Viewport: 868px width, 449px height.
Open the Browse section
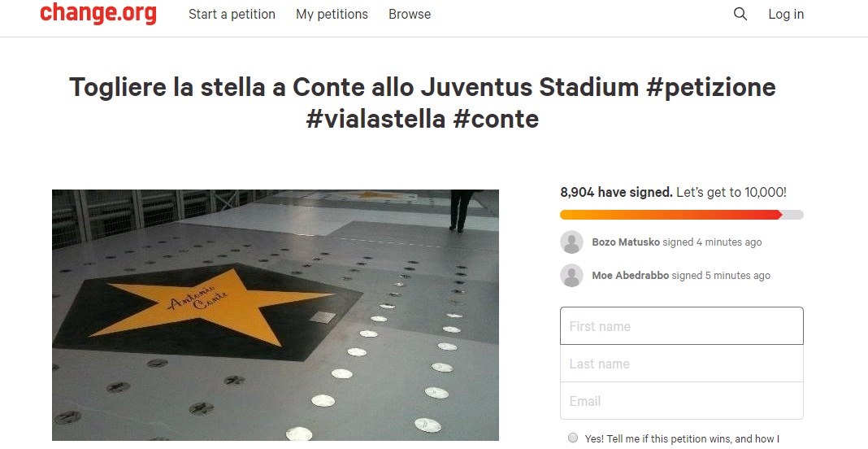pyautogui.click(x=410, y=15)
